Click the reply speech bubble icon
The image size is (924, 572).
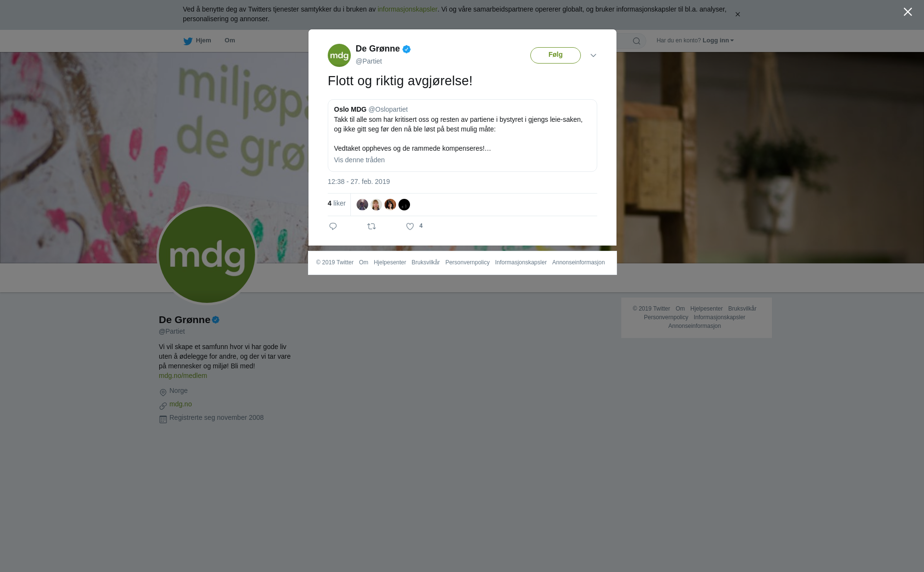333,226
